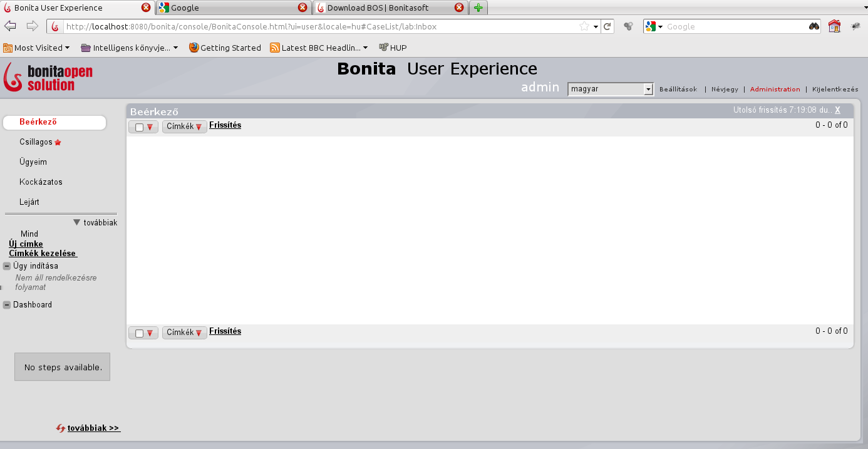Open a new tab with the green plus
The width and height of the screenshot is (868, 449).
(x=478, y=8)
